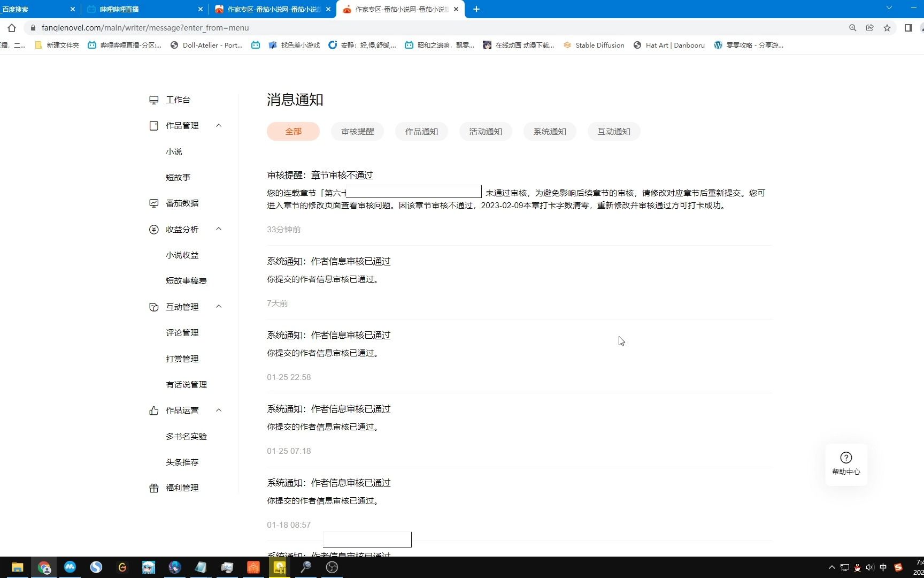Select the 作品通知 filter tab
The image size is (924, 578).
pyautogui.click(x=421, y=132)
